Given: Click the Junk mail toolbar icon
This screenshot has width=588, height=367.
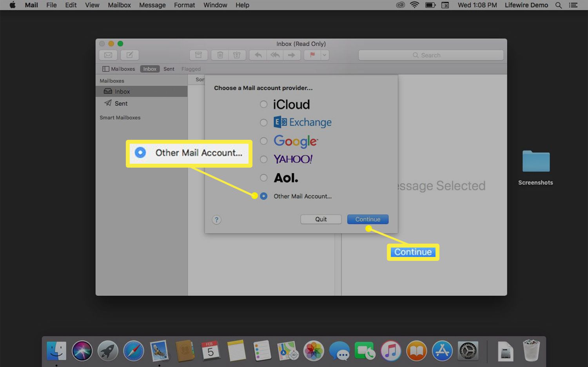Looking at the screenshot, I should (x=237, y=55).
